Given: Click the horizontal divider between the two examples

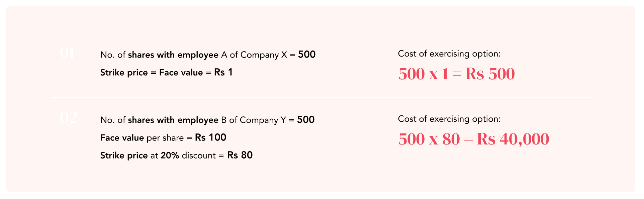Looking at the screenshot, I should tap(322, 97).
